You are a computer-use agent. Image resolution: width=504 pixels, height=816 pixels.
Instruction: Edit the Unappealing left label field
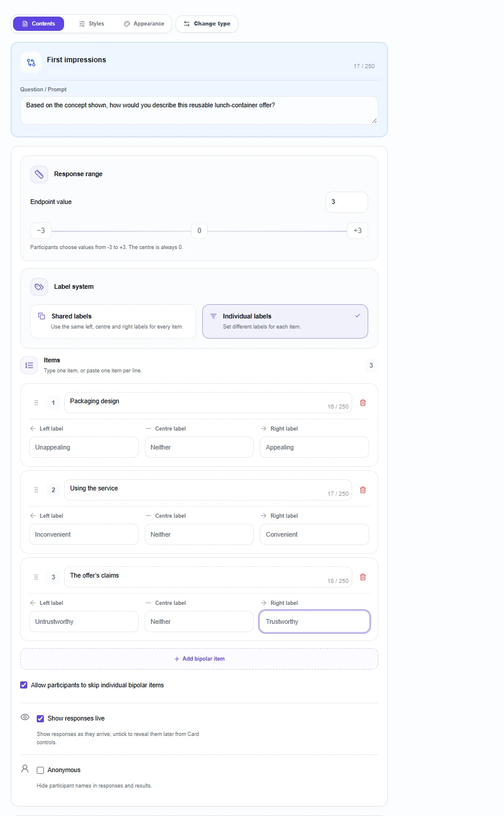[84, 447]
